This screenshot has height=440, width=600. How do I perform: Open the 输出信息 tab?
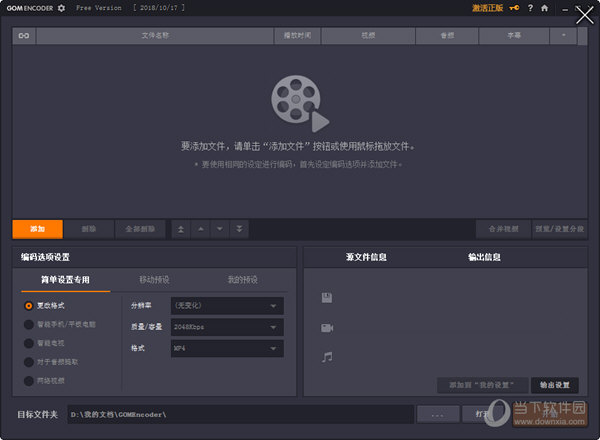click(484, 257)
